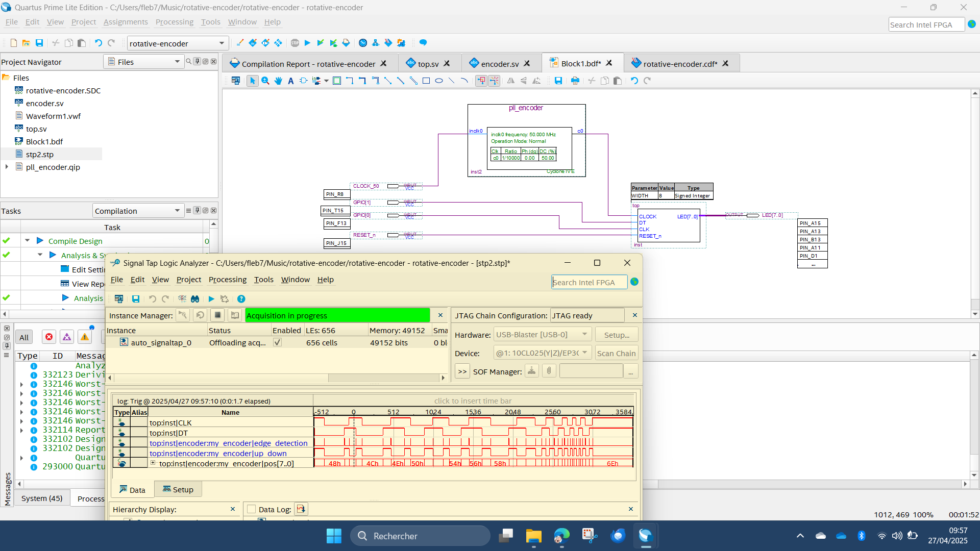Click the Stop Analysis icon in Instance Manager
Image resolution: width=980 pixels, height=551 pixels.
tap(217, 315)
